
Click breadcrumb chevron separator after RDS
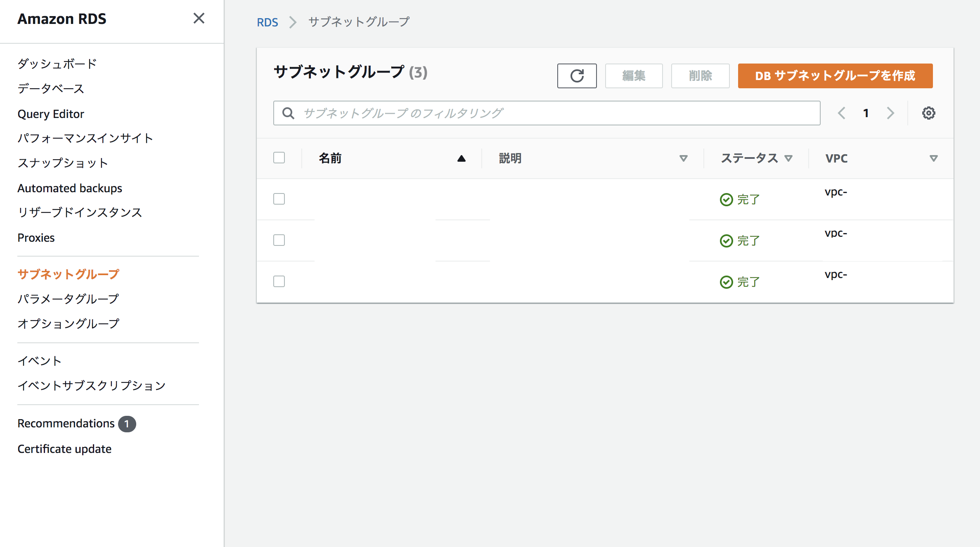pyautogui.click(x=293, y=22)
